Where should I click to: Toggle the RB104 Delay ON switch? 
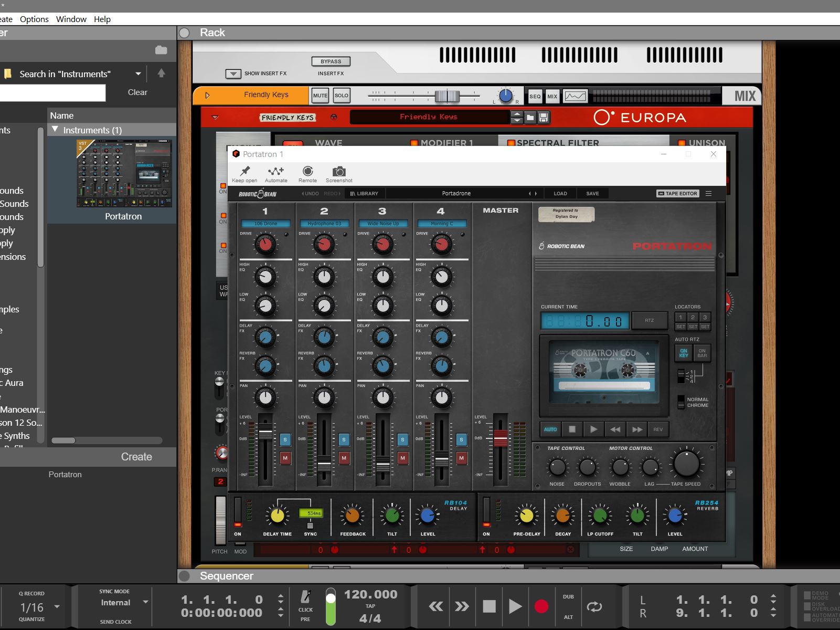(238, 512)
